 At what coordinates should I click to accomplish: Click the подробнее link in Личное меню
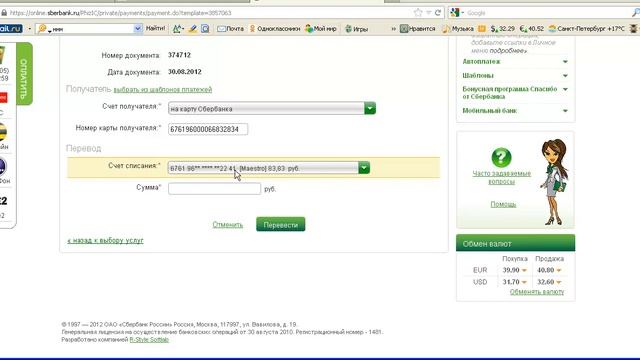point(508,51)
